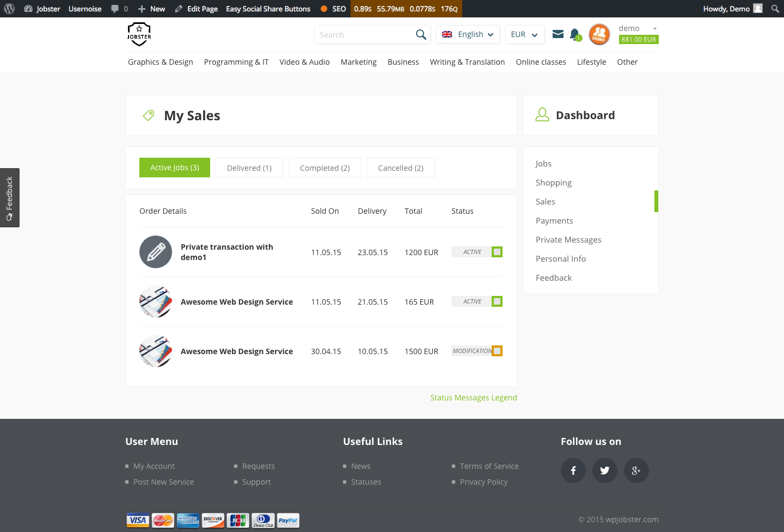Click the WordPress logo in admin bar
This screenshot has height=532, width=784.
[x=9, y=9]
